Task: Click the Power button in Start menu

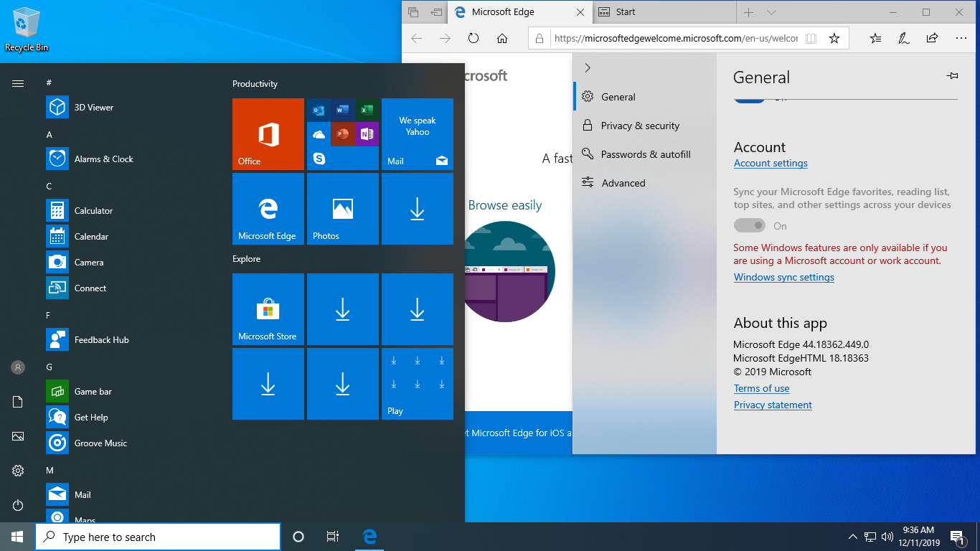Action: pos(18,505)
